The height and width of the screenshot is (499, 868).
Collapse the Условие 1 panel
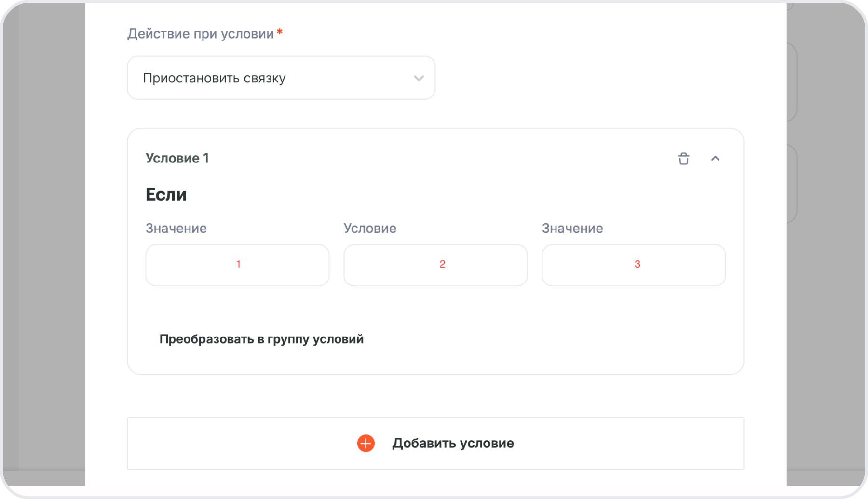click(x=715, y=159)
